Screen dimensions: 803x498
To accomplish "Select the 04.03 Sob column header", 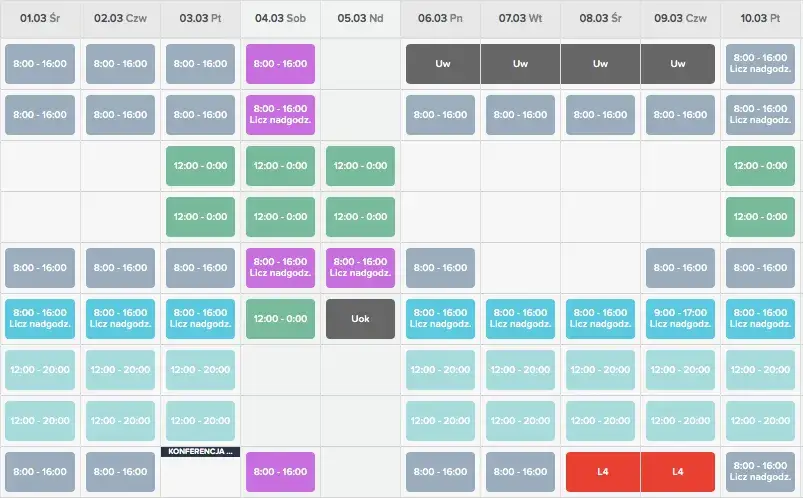I will point(280,18).
